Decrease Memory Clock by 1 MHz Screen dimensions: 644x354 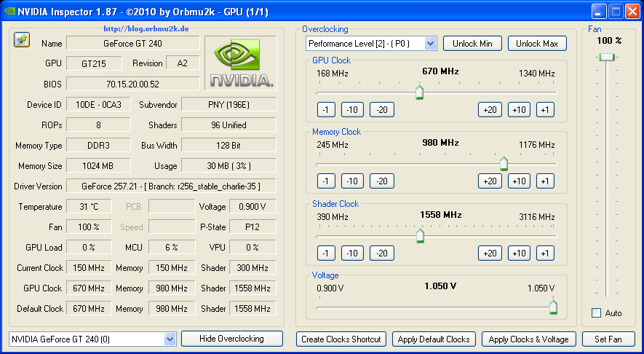[326, 181]
